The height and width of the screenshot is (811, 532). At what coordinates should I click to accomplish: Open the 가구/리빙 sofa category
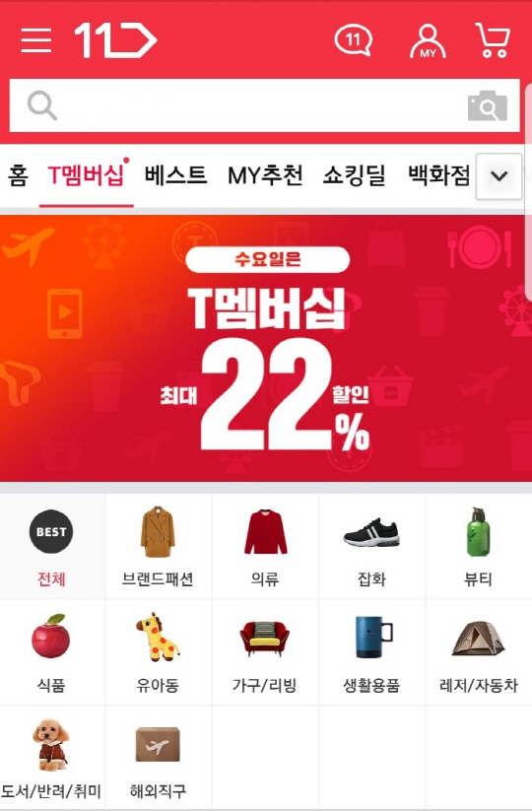point(265,652)
